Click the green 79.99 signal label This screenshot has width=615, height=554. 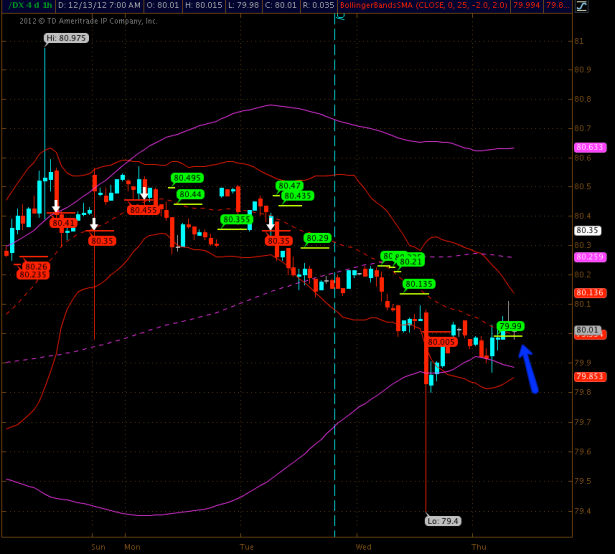[510, 326]
